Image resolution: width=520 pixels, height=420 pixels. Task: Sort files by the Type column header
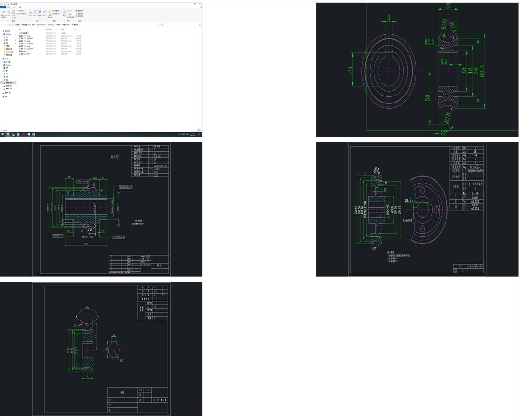(63, 29)
